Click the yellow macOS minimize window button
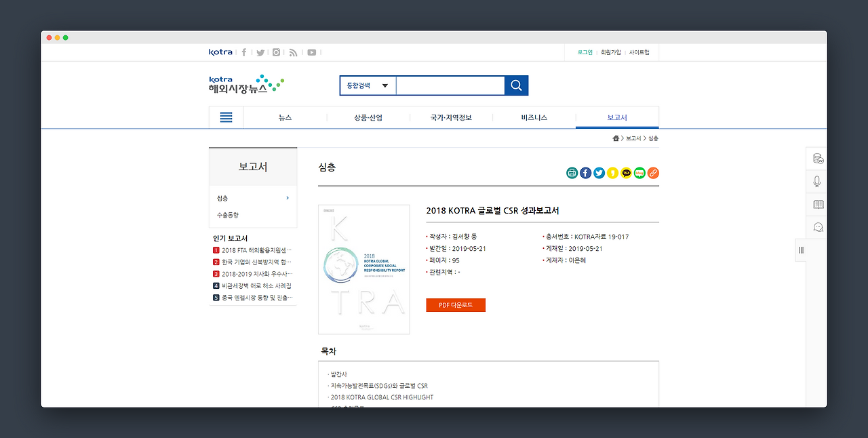Screen dimensions: 868x438 tap(58, 37)
